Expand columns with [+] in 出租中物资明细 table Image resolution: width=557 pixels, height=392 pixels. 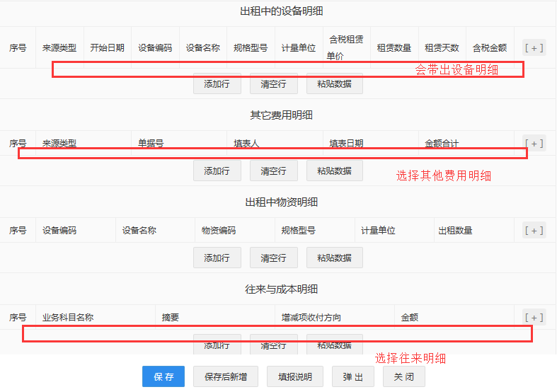point(534,231)
